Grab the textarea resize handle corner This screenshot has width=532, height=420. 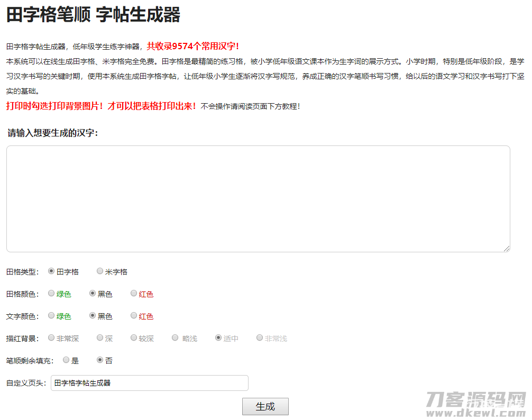point(507,249)
